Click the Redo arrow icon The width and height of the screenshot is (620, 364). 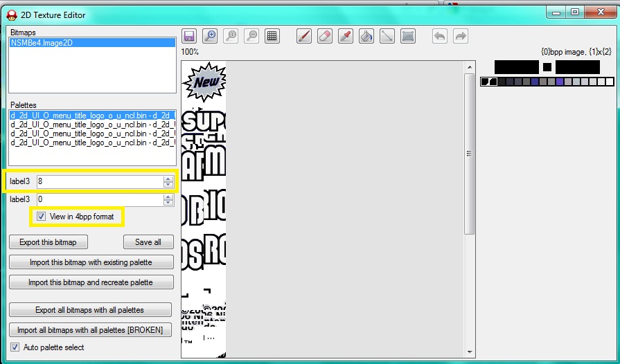(x=461, y=36)
